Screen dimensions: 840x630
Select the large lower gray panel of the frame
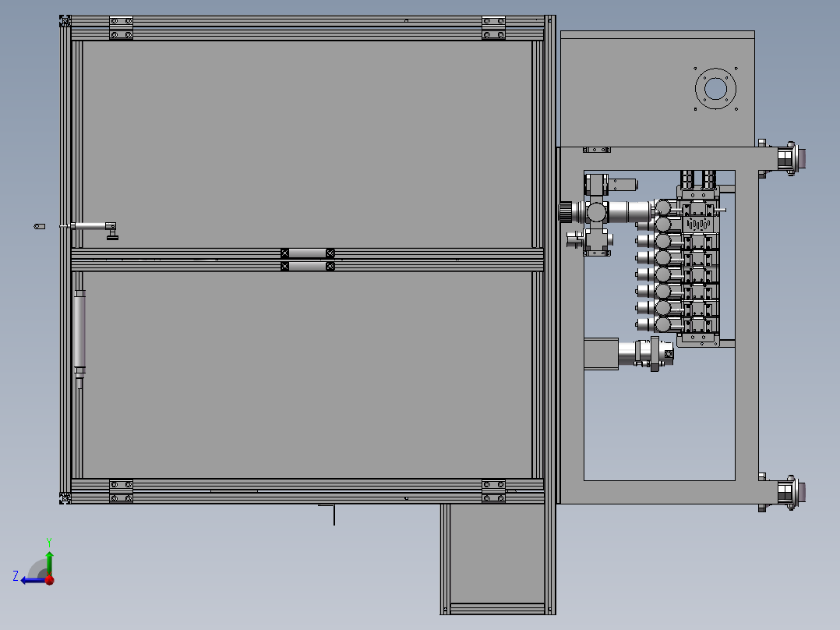[x=307, y=375]
